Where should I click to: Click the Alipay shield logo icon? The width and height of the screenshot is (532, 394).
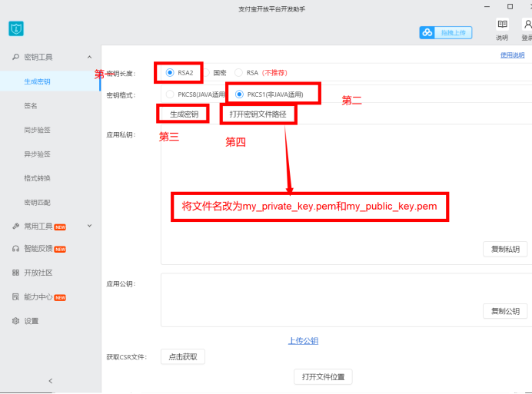16,28
